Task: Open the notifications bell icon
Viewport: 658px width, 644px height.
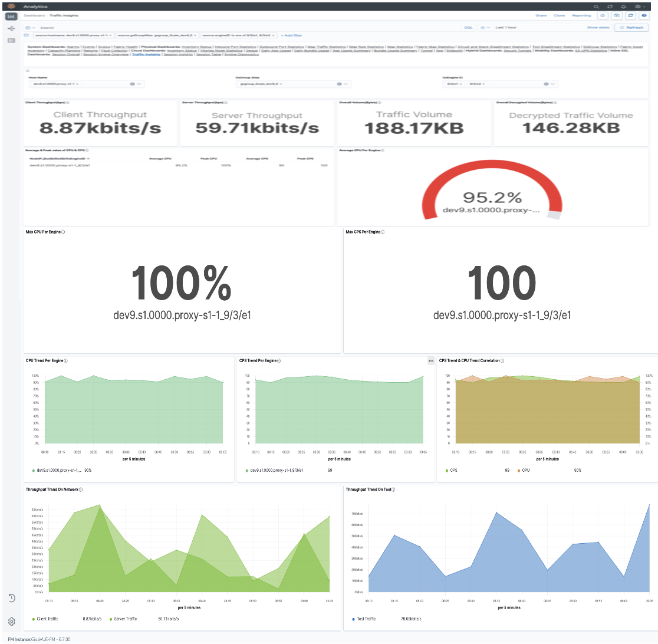Action: 624,6
